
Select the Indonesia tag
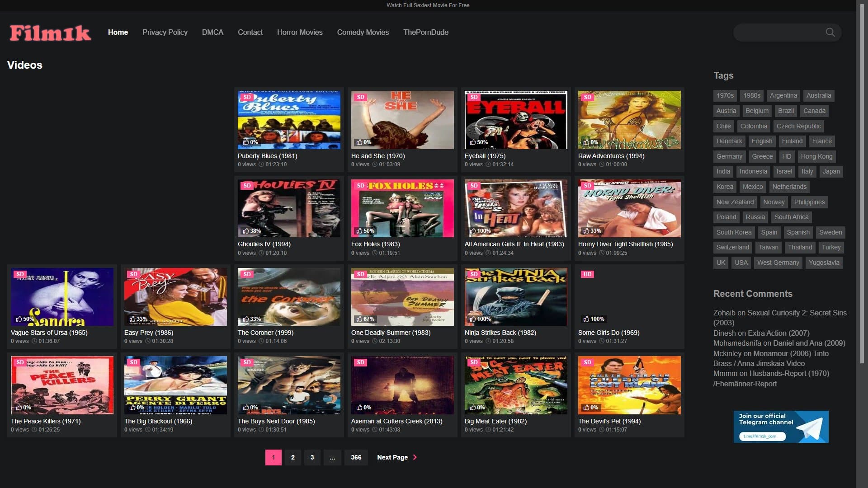pos(753,172)
